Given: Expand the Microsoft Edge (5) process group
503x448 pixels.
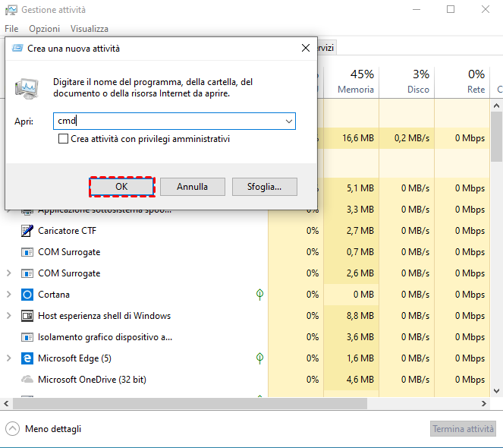Looking at the screenshot, I should (8, 358).
